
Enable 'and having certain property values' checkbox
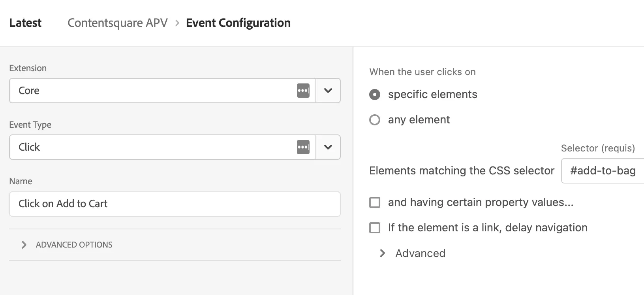tap(375, 202)
